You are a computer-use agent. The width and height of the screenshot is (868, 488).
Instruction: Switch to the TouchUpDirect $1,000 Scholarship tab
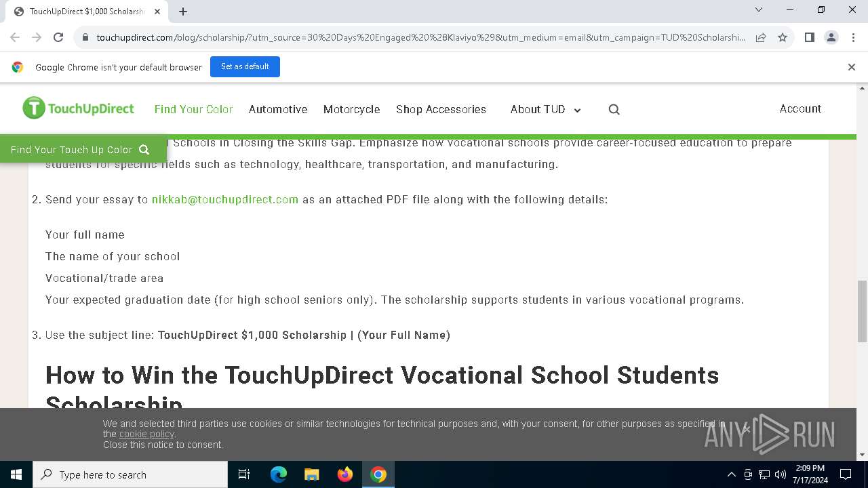tap(87, 12)
